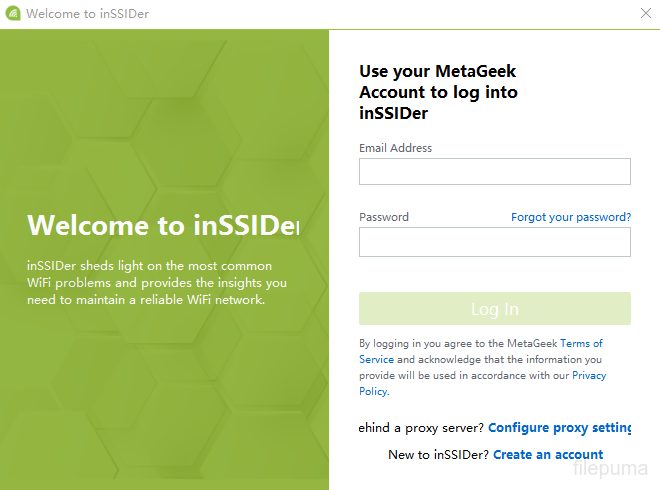
Task: Click the Password field label
Action: [x=384, y=217]
